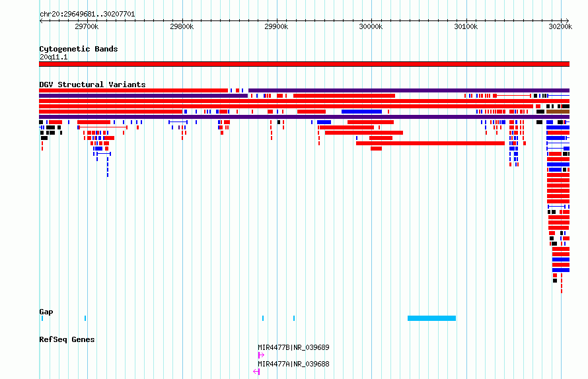Select the blue dashed vertical variant marks near 29720k
The height and width of the screenshot is (379, 588).
coord(108,167)
